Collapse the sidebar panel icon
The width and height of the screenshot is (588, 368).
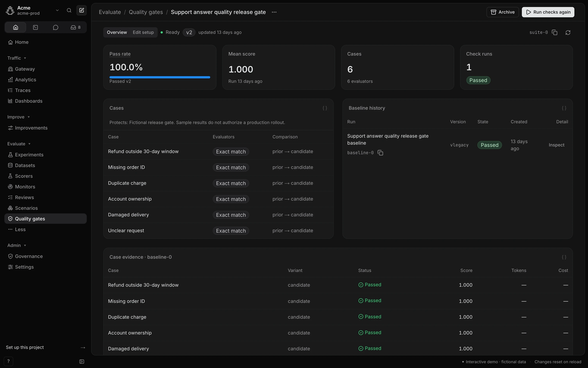pos(82,362)
